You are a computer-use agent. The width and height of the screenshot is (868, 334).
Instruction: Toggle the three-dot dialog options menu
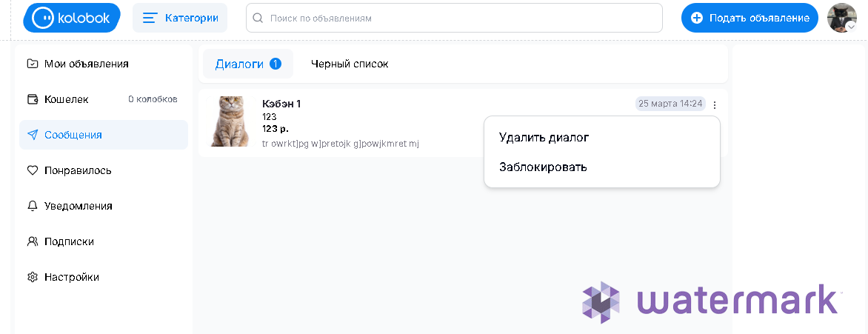[715, 104]
